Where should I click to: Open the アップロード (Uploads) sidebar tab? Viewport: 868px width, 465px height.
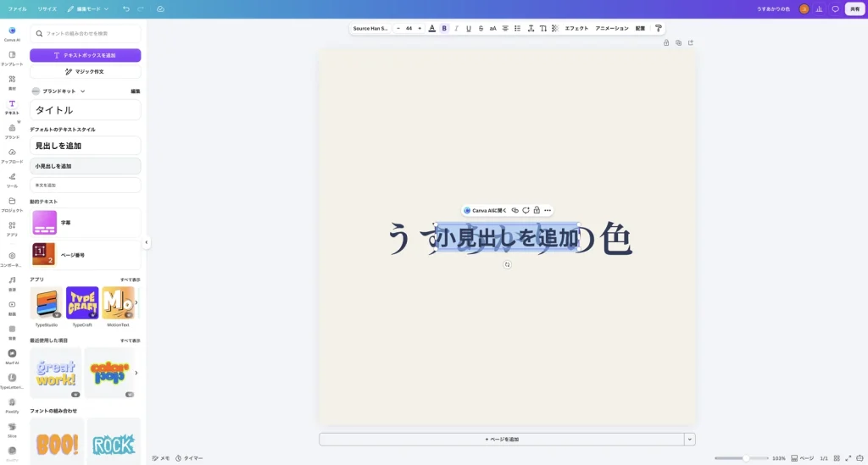click(12, 155)
